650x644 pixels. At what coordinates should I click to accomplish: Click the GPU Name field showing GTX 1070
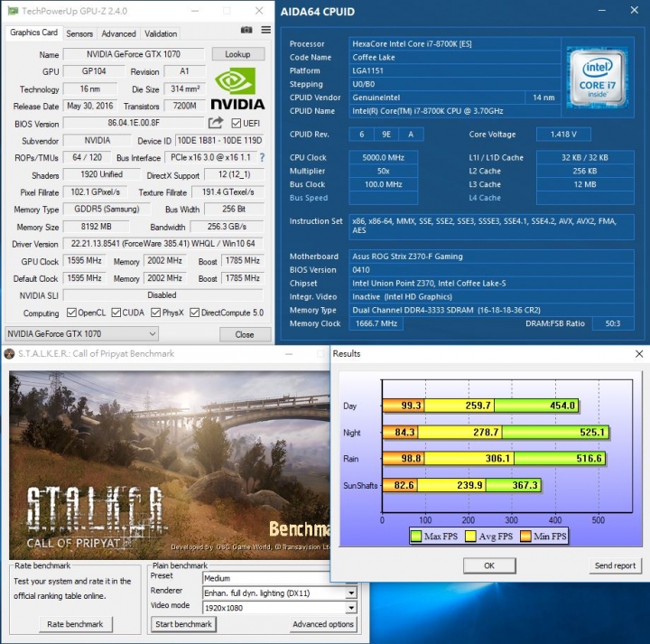point(134,54)
